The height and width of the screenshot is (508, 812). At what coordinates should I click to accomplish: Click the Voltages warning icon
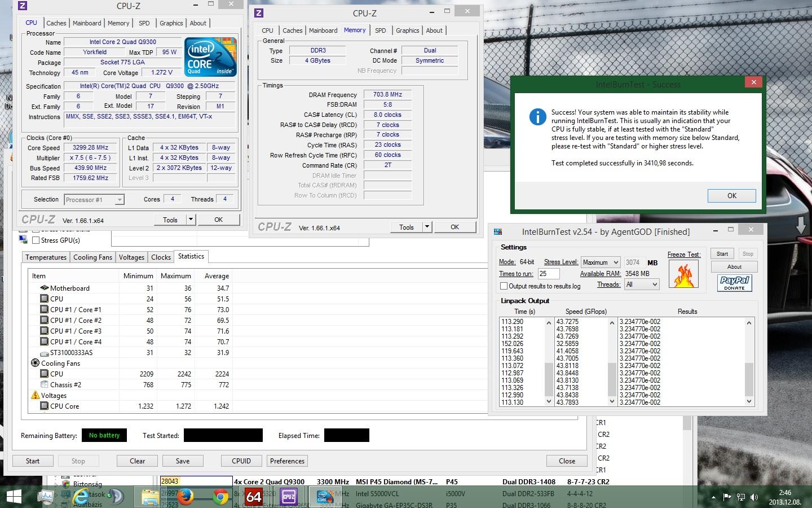click(35, 395)
